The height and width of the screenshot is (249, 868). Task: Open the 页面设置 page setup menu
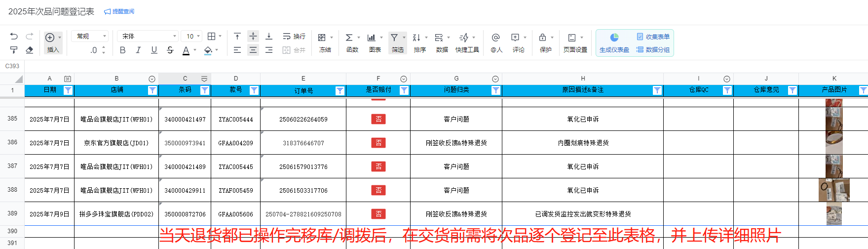[x=575, y=42]
